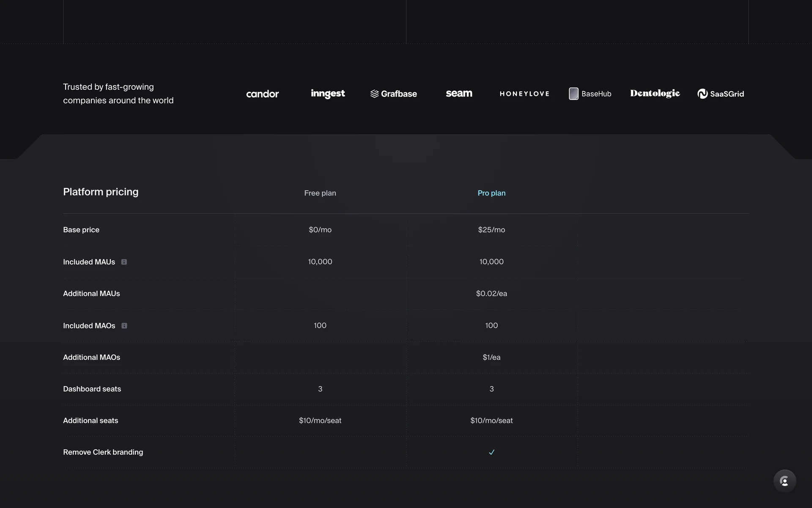Click the Remove Clerk branding row label

103,452
